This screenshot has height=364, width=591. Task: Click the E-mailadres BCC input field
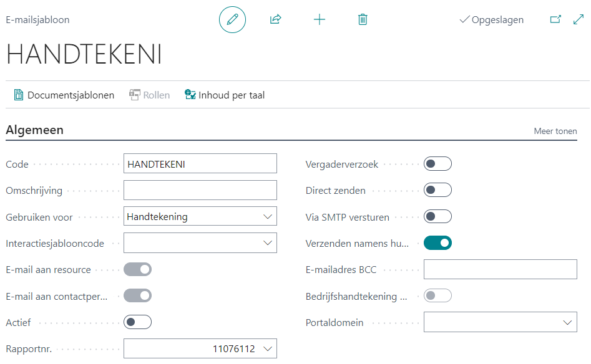pos(500,270)
